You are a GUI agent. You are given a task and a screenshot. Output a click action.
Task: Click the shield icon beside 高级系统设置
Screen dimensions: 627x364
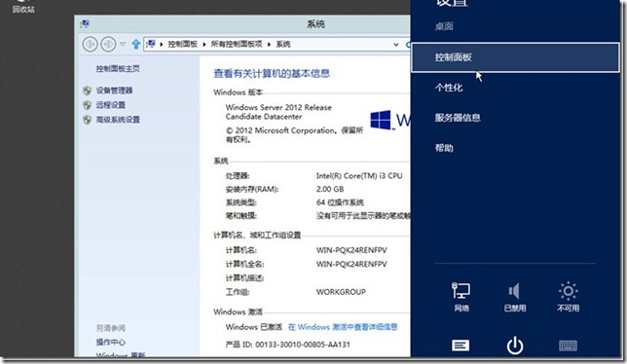tap(88, 120)
